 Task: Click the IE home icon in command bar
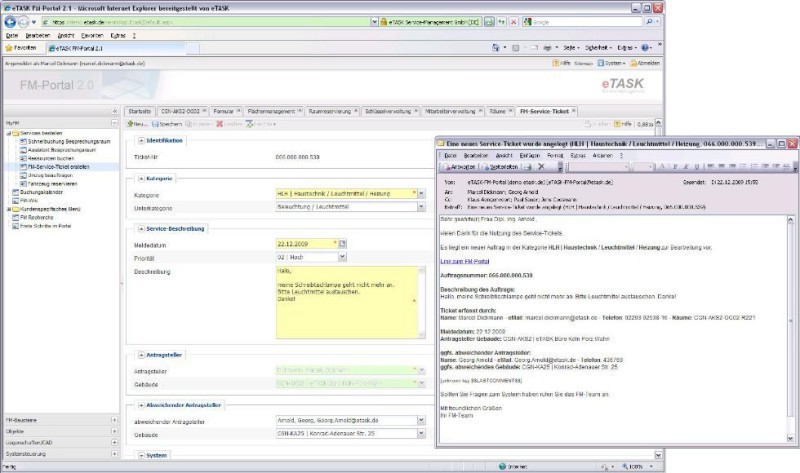point(495,47)
